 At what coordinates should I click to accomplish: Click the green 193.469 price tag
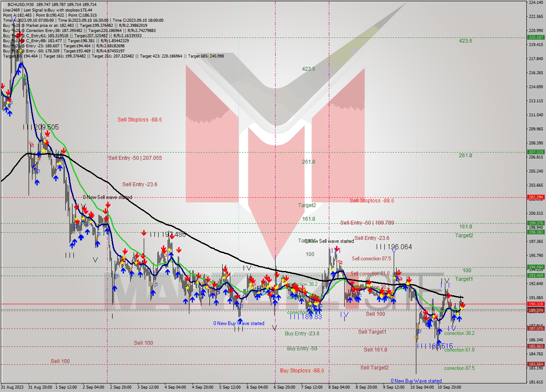(x=536, y=275)
